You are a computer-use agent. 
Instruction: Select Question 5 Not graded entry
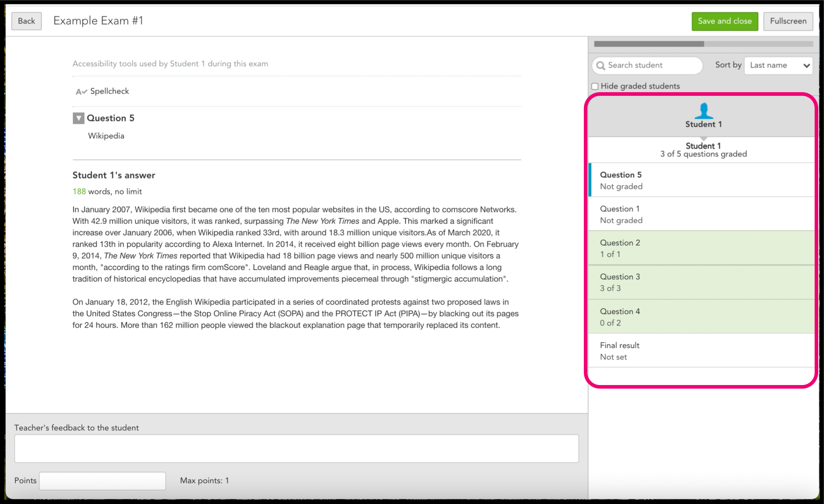pos(701,180)
